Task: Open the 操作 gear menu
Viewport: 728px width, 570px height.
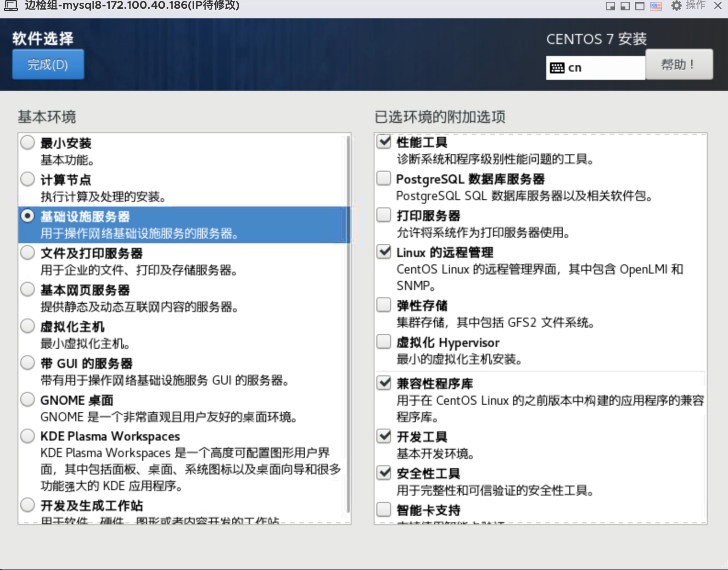Action: tap(688, 6)
